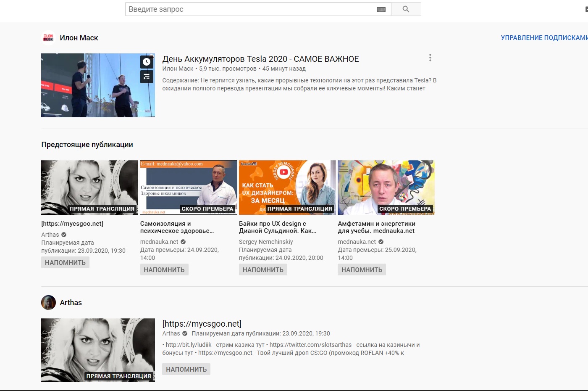Image resolution: width=588 pixels, height=391 pixels.
Task: Open three-dot menu for Tesla video
Action: (430, 58)
